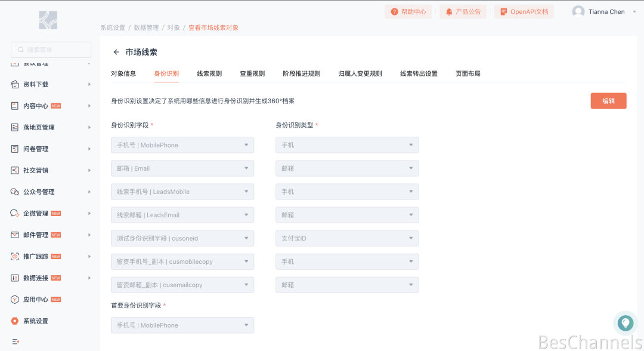This screenshot has width=644, height=351.
Task: Open the 邮件管理 envelope icon
Action: 15,235
